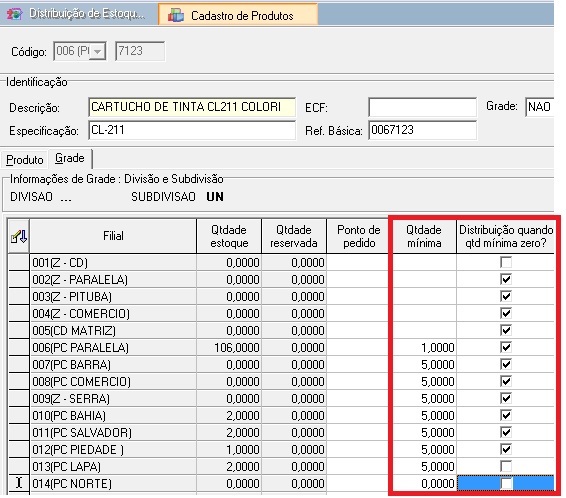Viewport: 566px width, 498px height.
Task: Enable distribution checkbox for 001(Z - CD)
Action: (506, 262)
